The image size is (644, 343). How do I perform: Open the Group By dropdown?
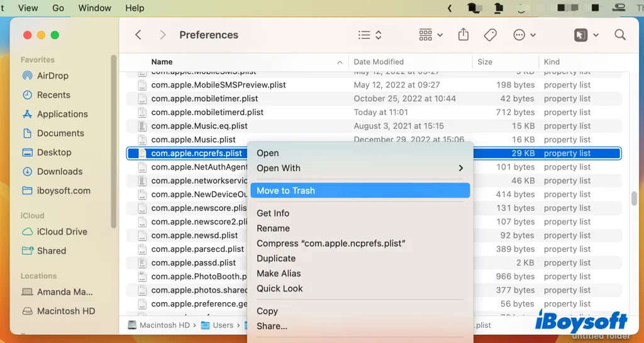click(431, 35)
